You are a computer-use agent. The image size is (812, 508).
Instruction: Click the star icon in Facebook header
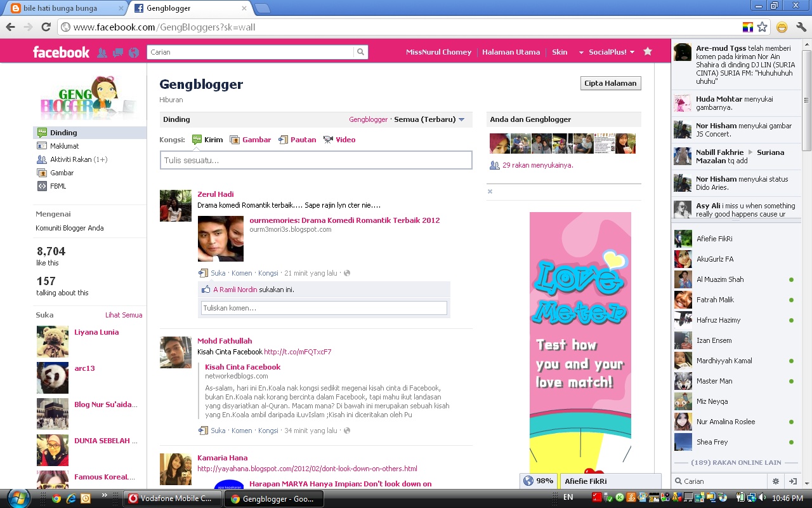(x=647, y=51)
